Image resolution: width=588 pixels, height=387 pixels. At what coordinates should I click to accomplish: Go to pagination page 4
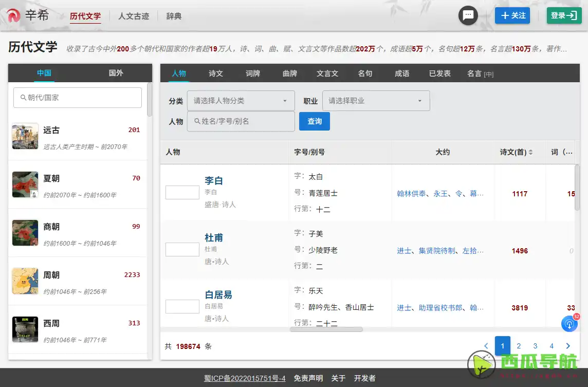(552, 346)
